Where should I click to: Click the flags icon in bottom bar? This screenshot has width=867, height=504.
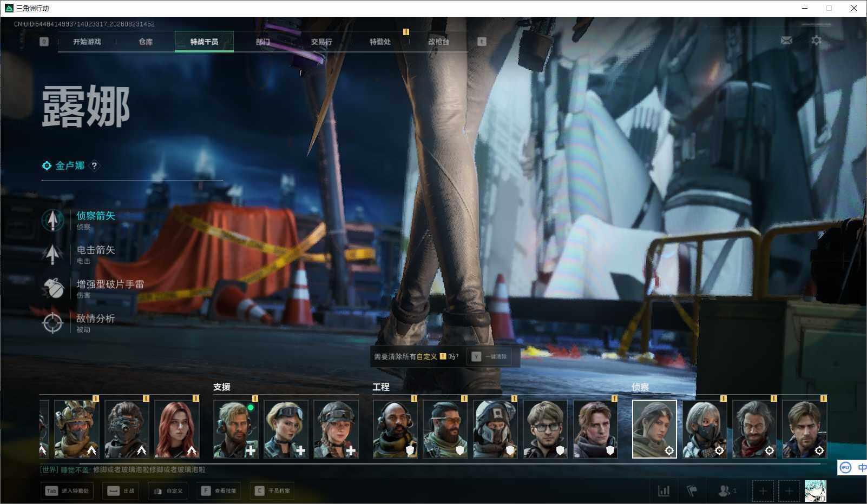(x=692, y=491)
